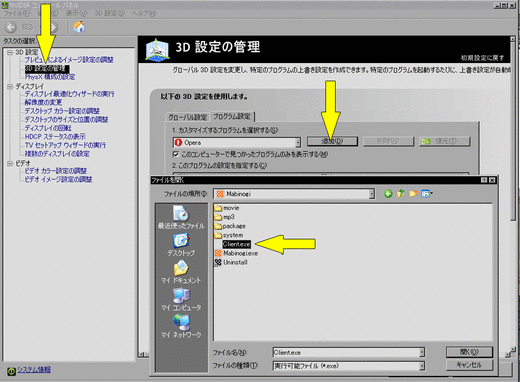This screenshot has height=382, width=520.
Task: Click the System Information link
Action: point(34,370)
